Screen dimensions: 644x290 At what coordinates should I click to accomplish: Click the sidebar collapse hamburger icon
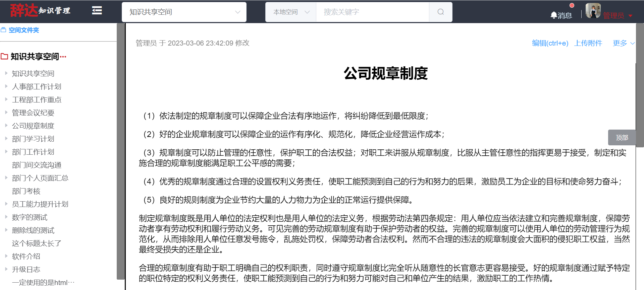(x=97, y=11)
